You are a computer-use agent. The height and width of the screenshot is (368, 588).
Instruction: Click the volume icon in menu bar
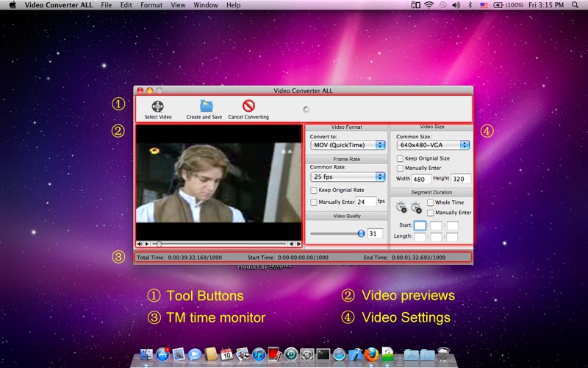pyautogui.click(x=456, y=5)
